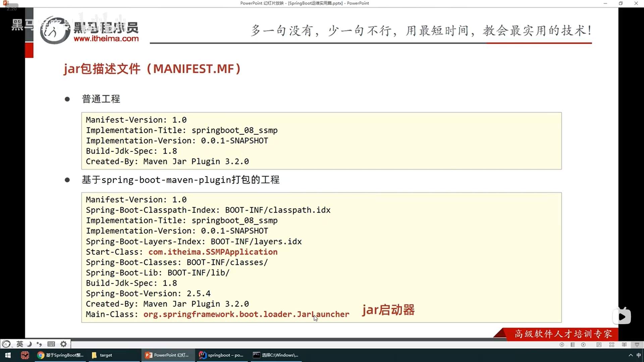This screenshot has width=644, height=362.
Task: Select the PowerPoint 幻灯 taskbar button
Action: (168, 355)
